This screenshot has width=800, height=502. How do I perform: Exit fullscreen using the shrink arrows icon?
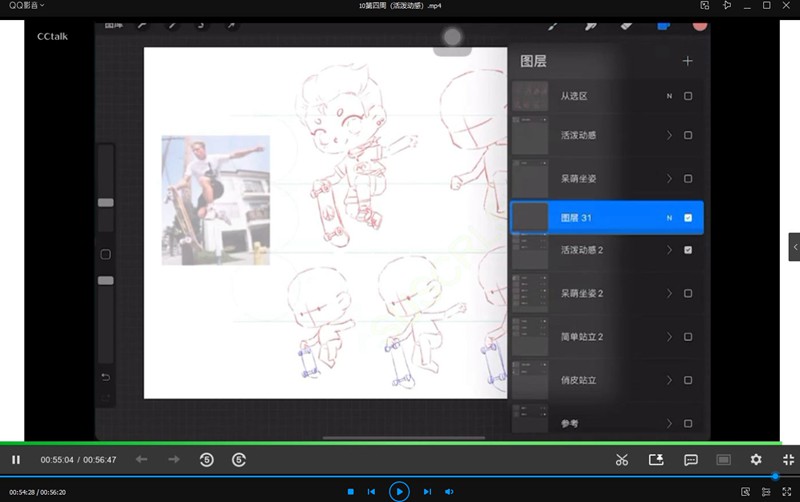tap(788, 460)
